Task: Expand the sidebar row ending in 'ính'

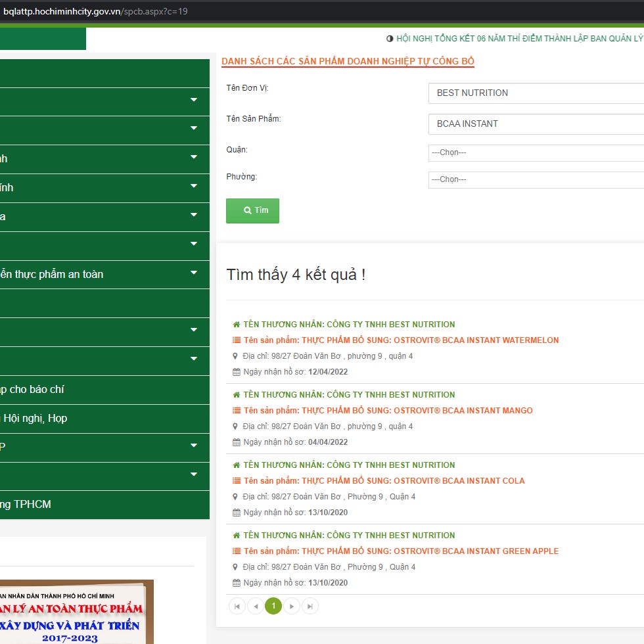Action: click(194, 186)
